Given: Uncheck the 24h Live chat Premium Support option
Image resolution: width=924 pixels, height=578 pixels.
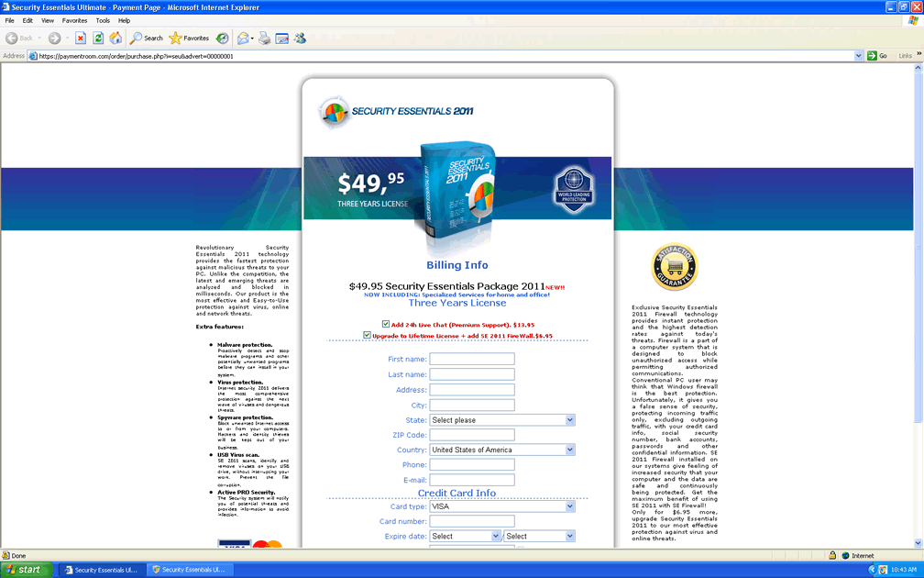Looking at the screenshot, I should pos(386,324).
